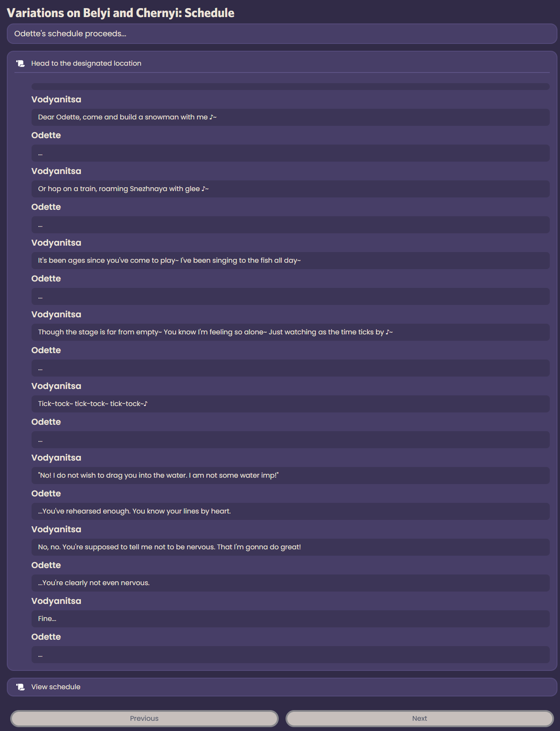Click the quest icon beside "Head to the designated location"
The width and height of the screenshot is (560, 731).
tap(20, 64)
